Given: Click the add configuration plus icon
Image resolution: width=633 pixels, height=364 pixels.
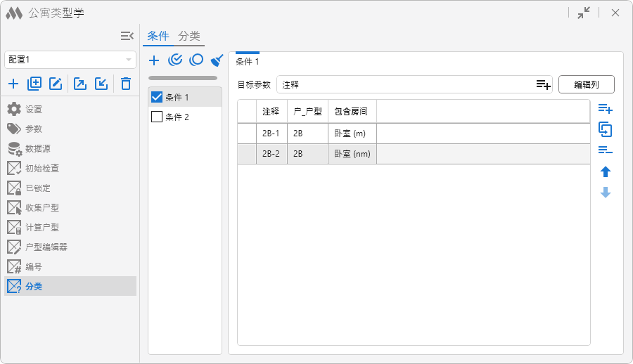Looking at the screenshot, I should pos(13,84).
